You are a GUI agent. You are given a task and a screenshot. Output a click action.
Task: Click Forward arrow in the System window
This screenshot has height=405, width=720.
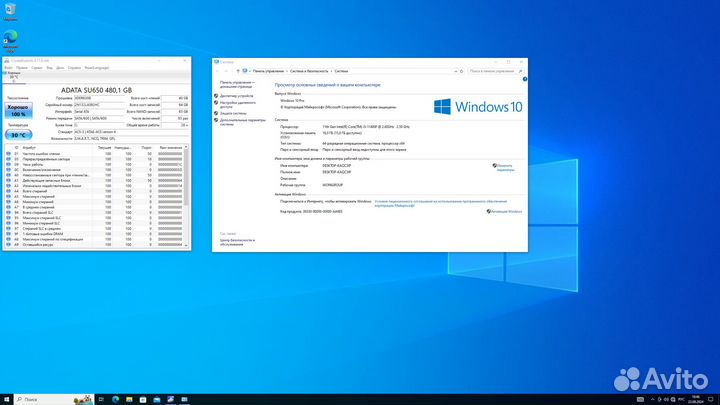(x=226, y=71)
